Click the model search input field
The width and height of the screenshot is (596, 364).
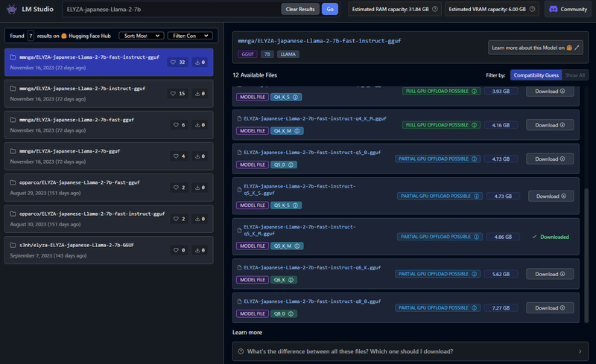pyautogui.click(x=173, y=9)
